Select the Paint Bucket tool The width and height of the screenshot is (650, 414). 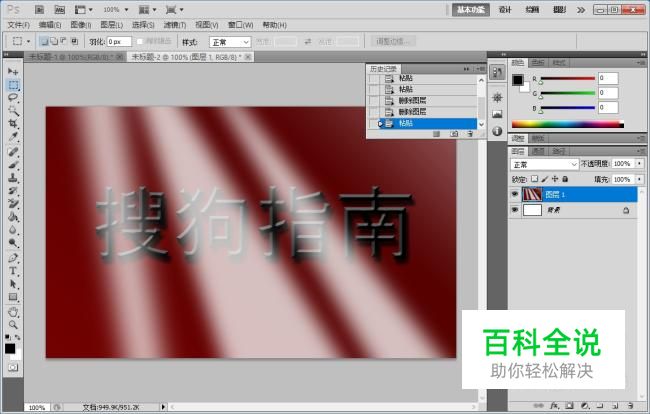[13, 217]
